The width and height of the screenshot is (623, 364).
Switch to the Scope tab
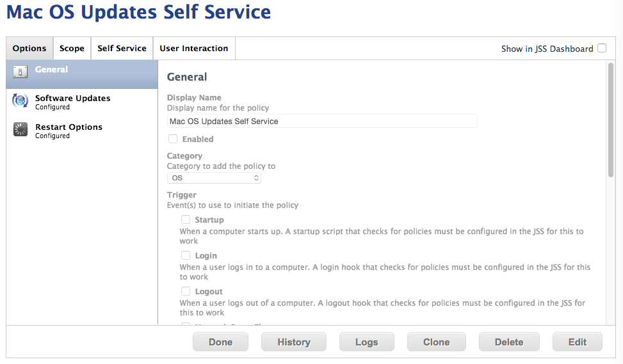coord(72,49)
